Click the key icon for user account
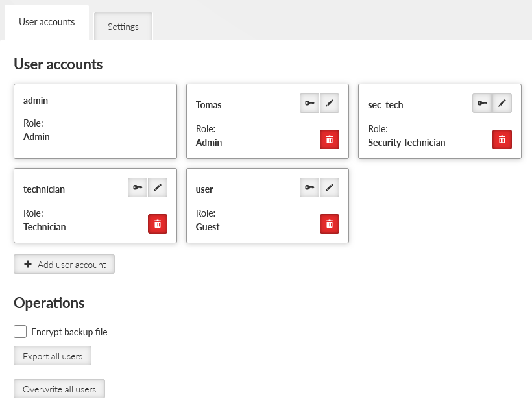Viewport: 532px width, 410px height. click(309, 187)
